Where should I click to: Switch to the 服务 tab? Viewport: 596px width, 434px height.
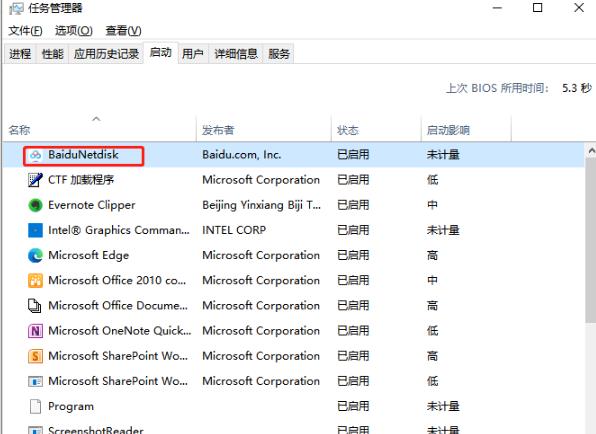[279, 54]
